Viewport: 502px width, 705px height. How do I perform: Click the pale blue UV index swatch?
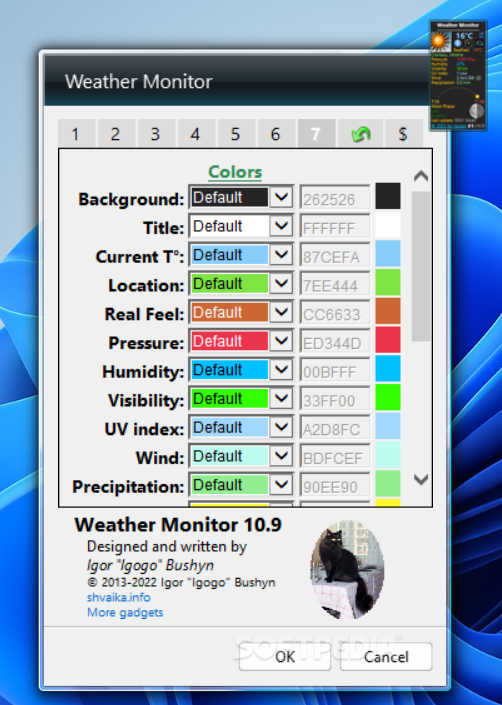388,426
